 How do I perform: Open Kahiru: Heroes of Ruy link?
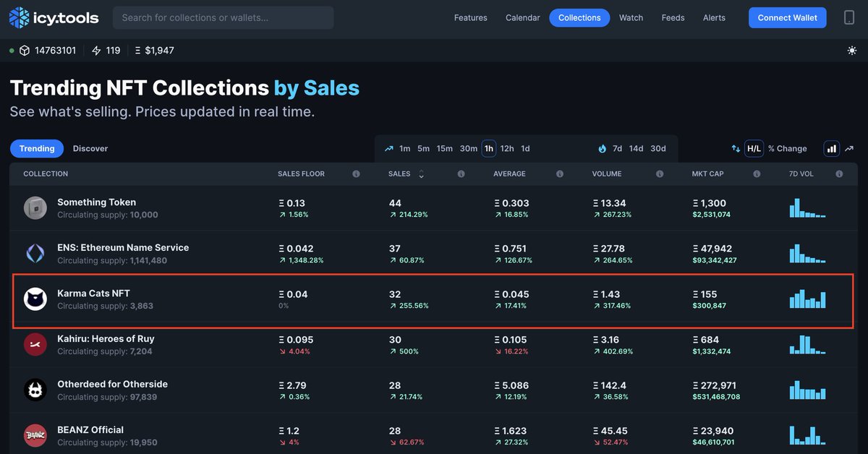tap(106, 339)
